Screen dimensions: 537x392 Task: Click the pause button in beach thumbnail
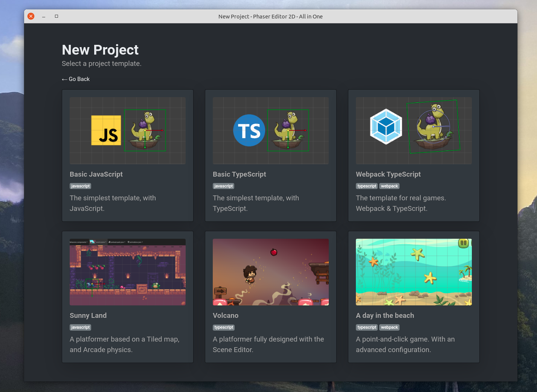(464, 243)
